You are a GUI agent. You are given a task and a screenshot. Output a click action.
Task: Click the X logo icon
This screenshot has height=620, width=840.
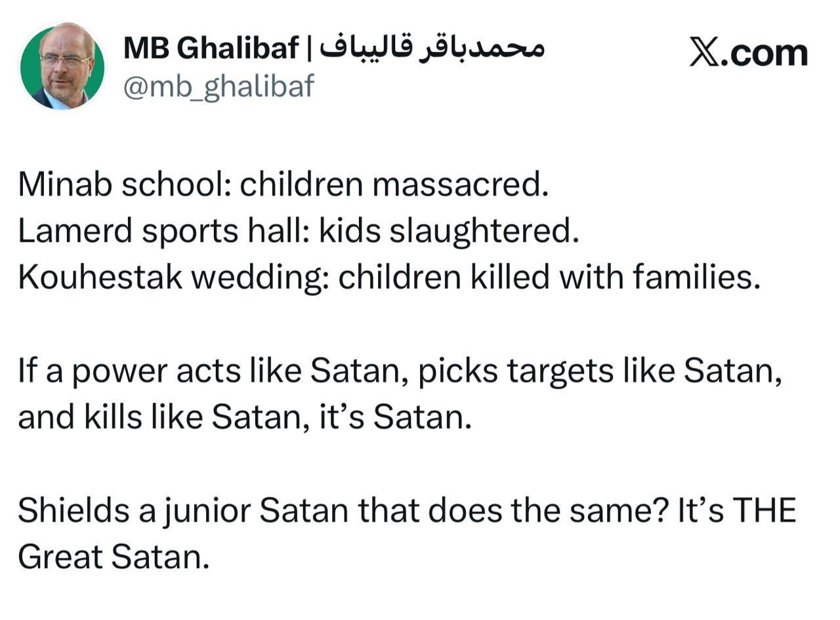click(x=704, y=52)
